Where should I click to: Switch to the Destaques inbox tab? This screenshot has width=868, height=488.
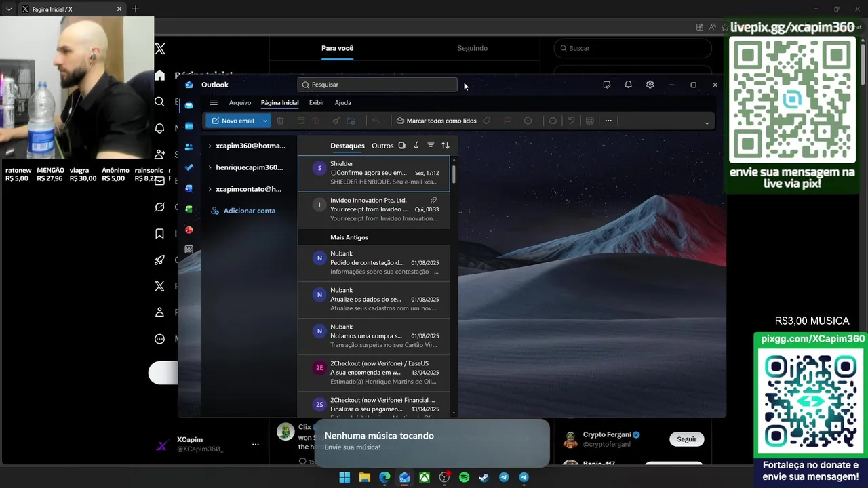(347, 146)
